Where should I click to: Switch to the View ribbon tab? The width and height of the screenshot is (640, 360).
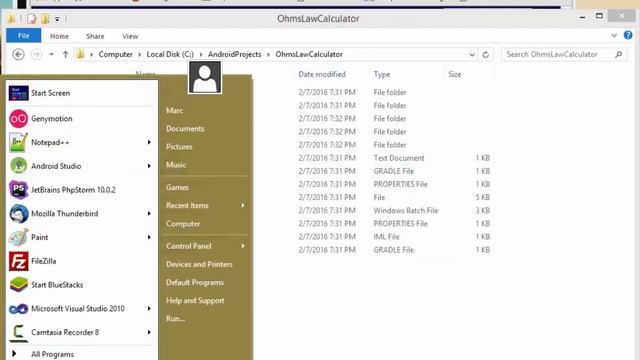tap(130, 36)
